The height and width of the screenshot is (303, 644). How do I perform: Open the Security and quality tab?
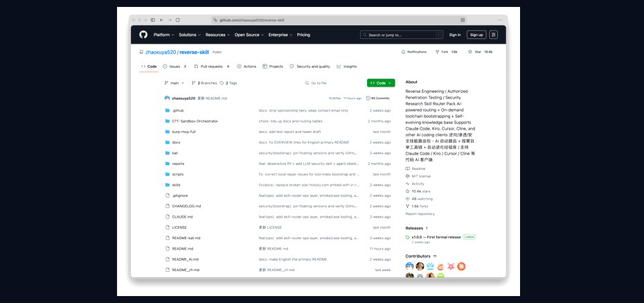[310, 67]
